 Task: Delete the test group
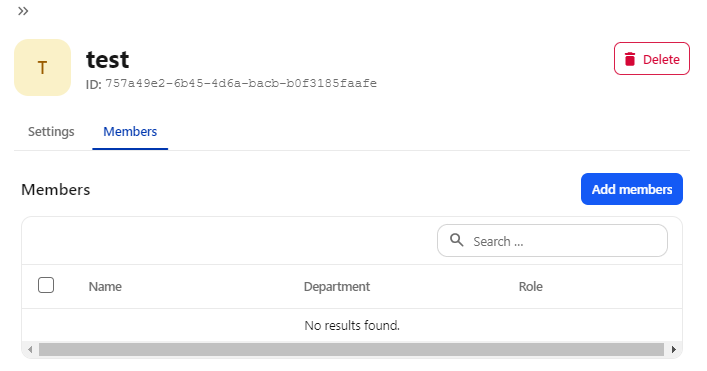tap(652, 59)
